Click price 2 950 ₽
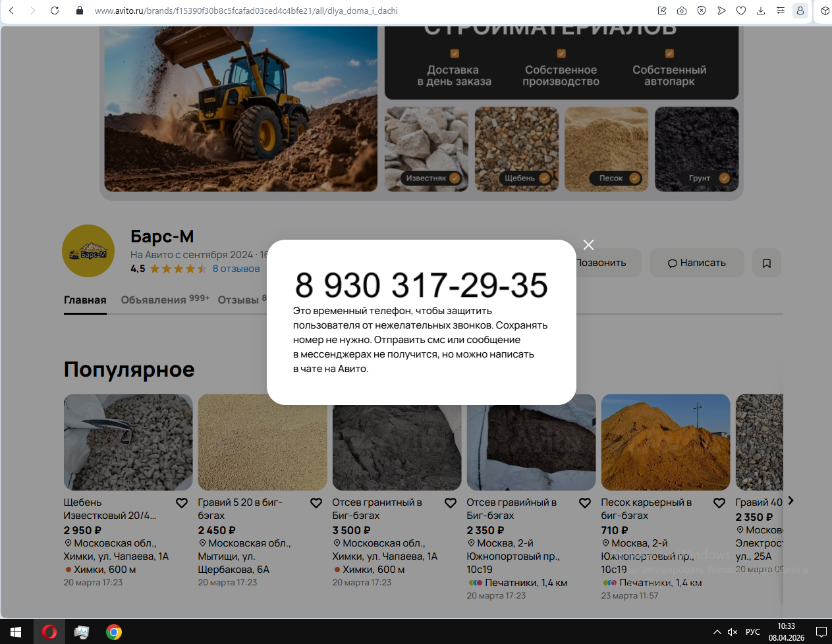Image resolution: width=832 pixels, height=644 pixels. (x=82, y=530)
